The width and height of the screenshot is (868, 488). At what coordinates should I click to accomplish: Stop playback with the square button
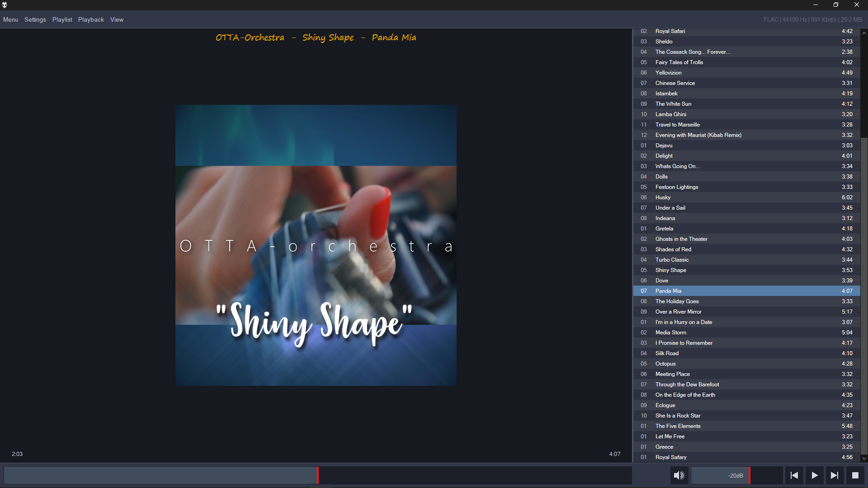pyautogui.click(x=855, y=475)
